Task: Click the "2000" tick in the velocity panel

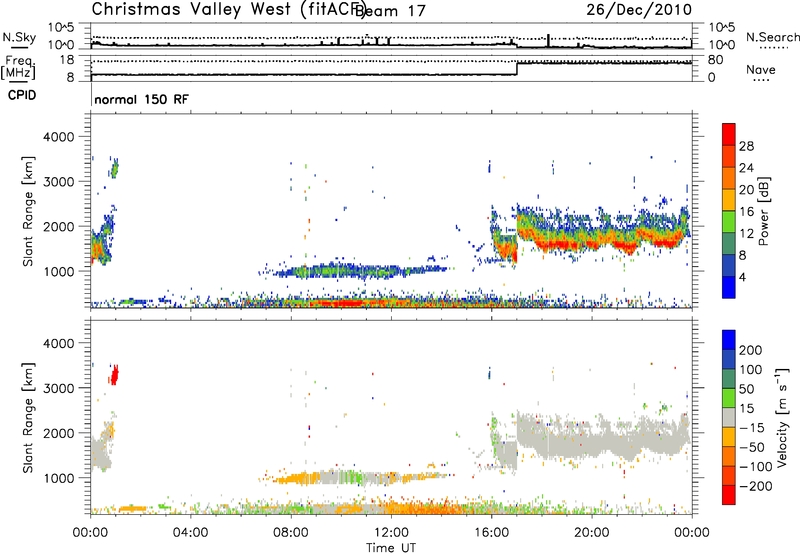Action: [x=59, y=433]
